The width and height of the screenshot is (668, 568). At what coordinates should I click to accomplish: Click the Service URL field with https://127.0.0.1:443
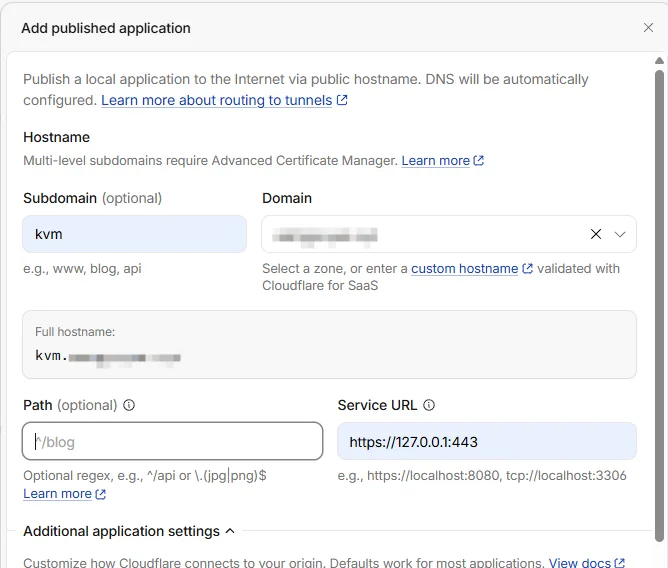tap(487, 441)
